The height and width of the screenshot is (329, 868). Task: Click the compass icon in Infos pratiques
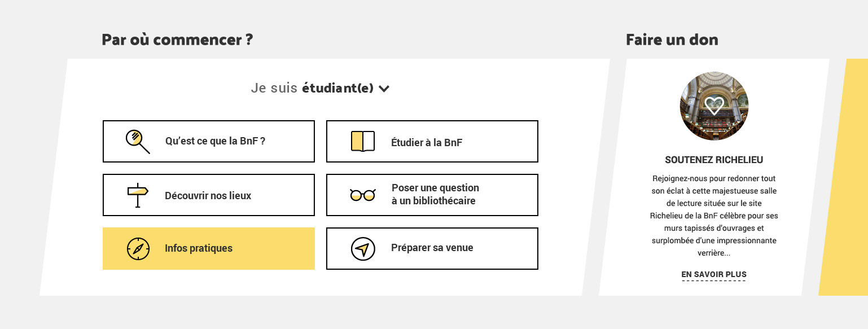(138, 249)
